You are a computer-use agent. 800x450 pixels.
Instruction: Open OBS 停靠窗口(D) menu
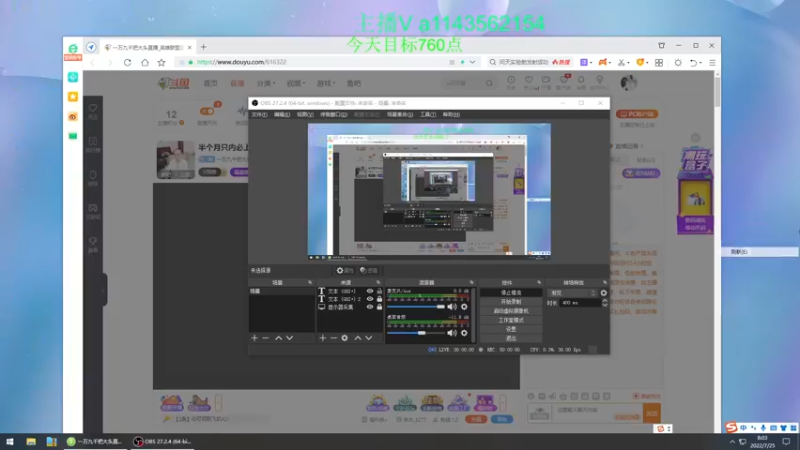(x=333, y=114)
